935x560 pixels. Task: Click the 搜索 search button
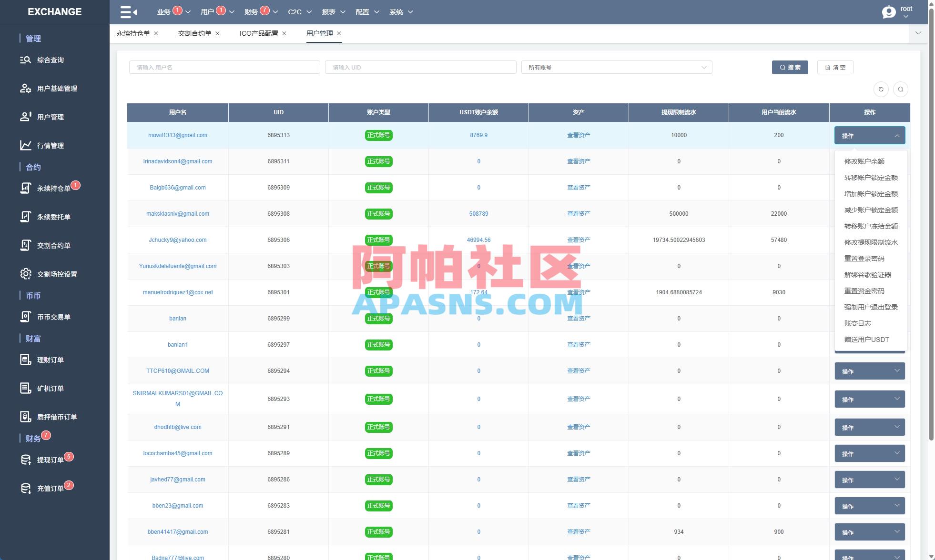[x=790, y=67]
